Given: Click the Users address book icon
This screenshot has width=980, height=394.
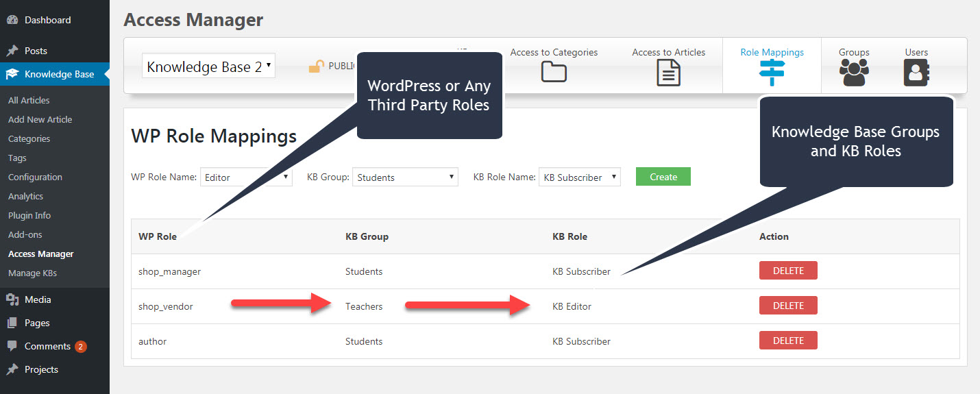Looking at the screenshot, I should (x=916, y=73).
